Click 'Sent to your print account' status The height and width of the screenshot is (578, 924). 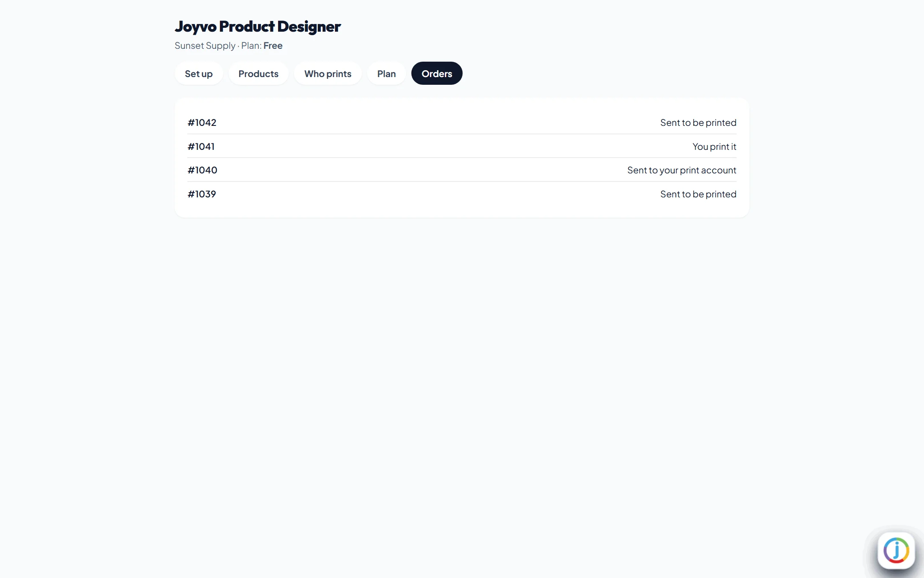click(682, 170)
